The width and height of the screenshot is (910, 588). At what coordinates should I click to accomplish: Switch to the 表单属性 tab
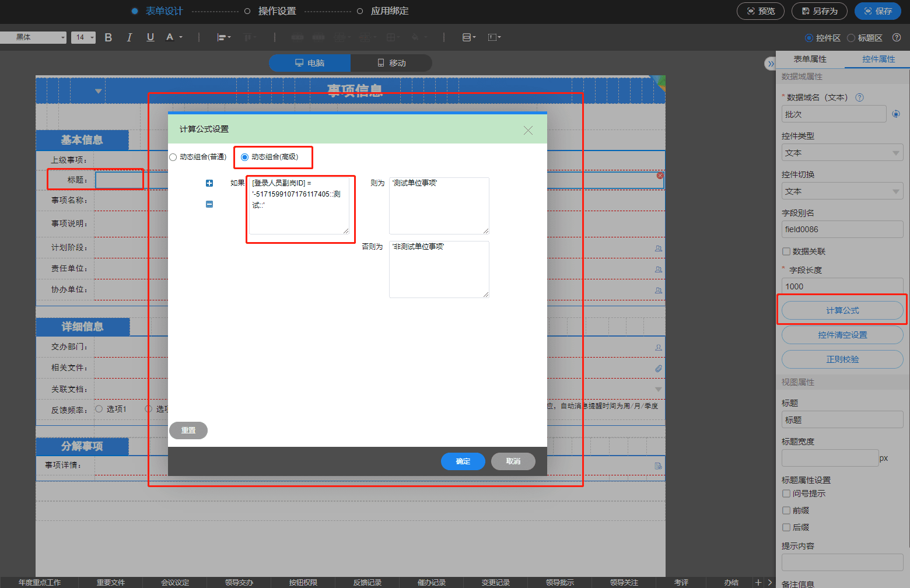click(x=810, y=59)
